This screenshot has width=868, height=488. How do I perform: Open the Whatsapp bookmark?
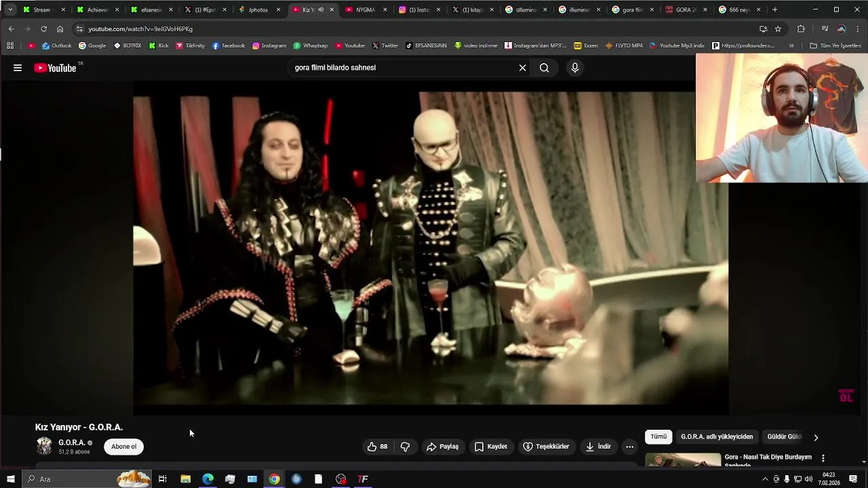click(x=310, y=45)
